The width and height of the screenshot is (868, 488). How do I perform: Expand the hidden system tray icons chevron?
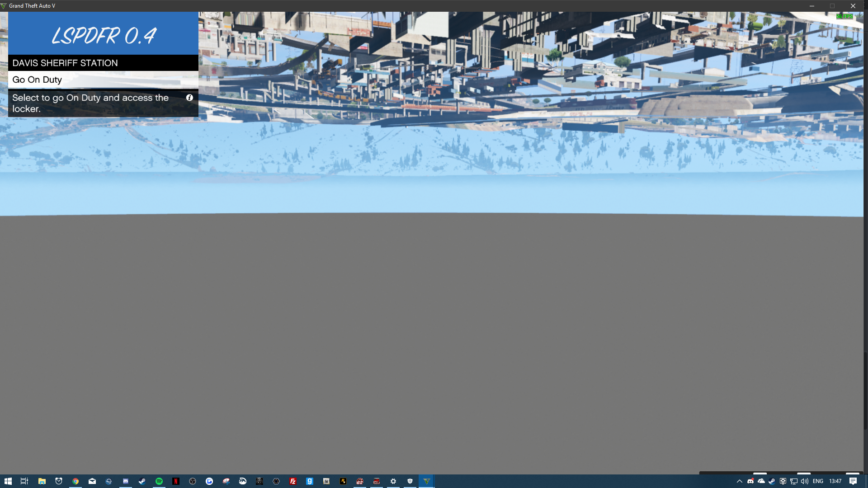(x=740, y=481)
